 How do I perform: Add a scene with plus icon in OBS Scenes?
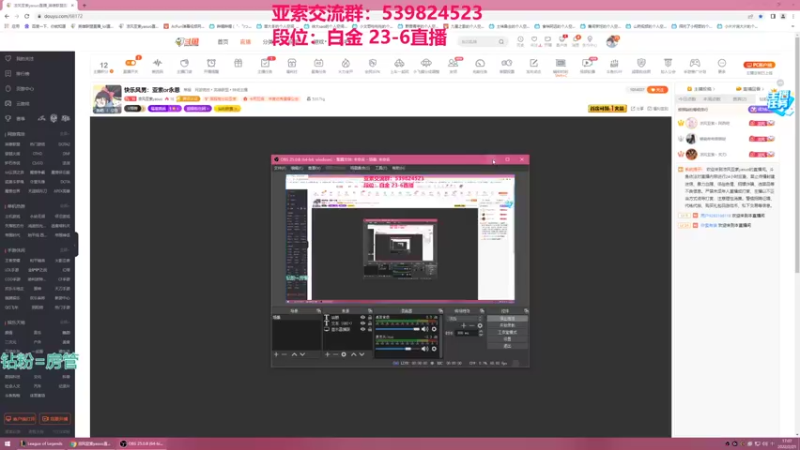[x=276, y=354]
